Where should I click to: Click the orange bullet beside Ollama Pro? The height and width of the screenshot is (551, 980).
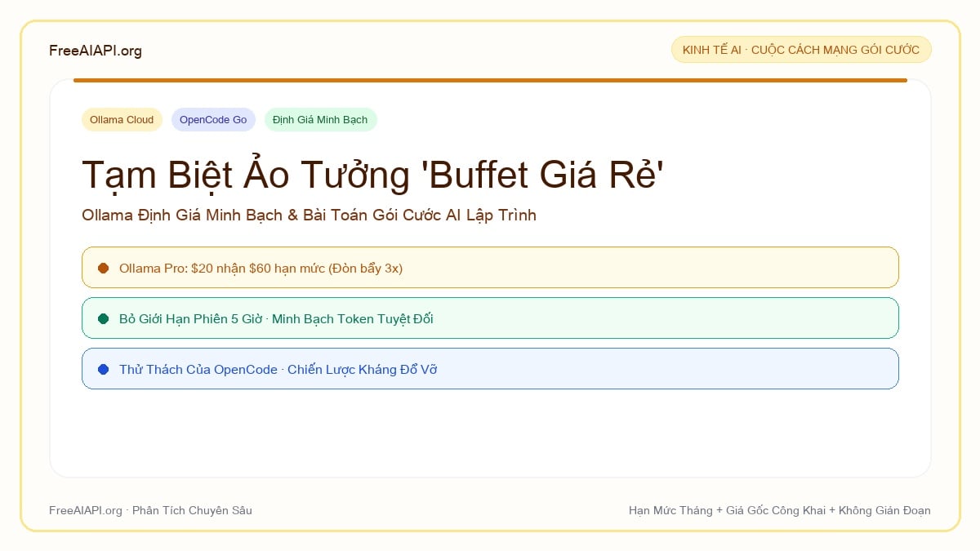pos(103,268)
